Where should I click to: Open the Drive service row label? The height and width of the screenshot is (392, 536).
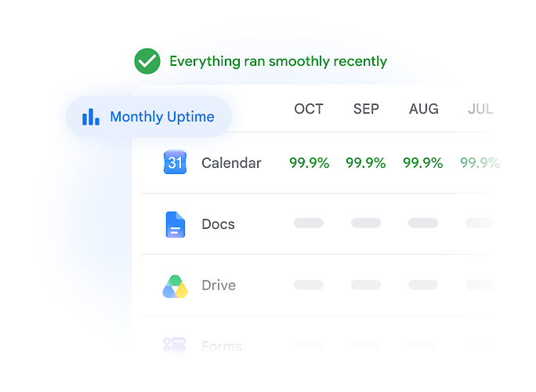point(219,285)
